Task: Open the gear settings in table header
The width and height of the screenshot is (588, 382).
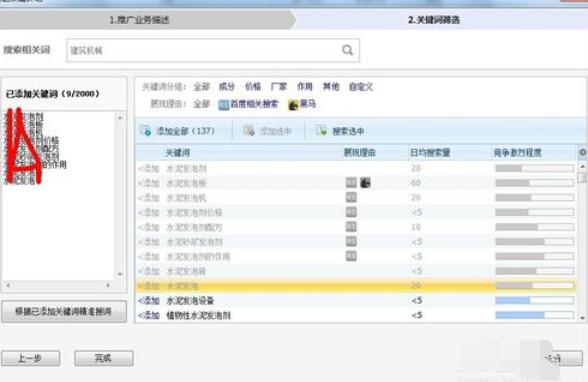Action: [x=583, y=152]
